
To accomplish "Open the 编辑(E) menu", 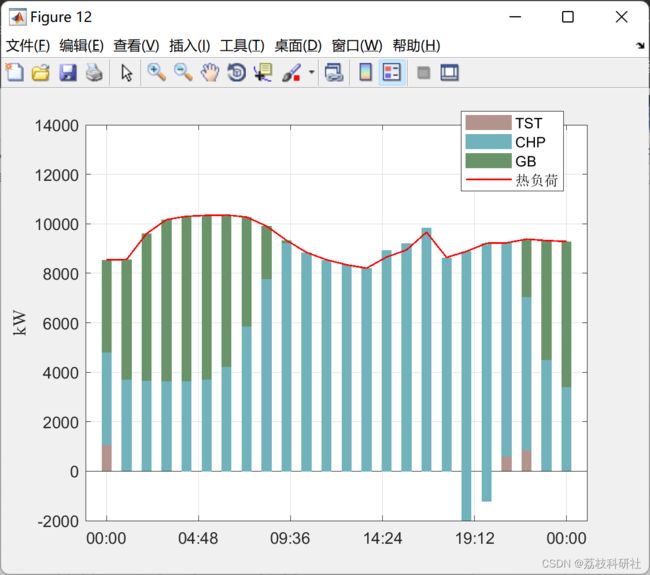I will pos(82,46).
